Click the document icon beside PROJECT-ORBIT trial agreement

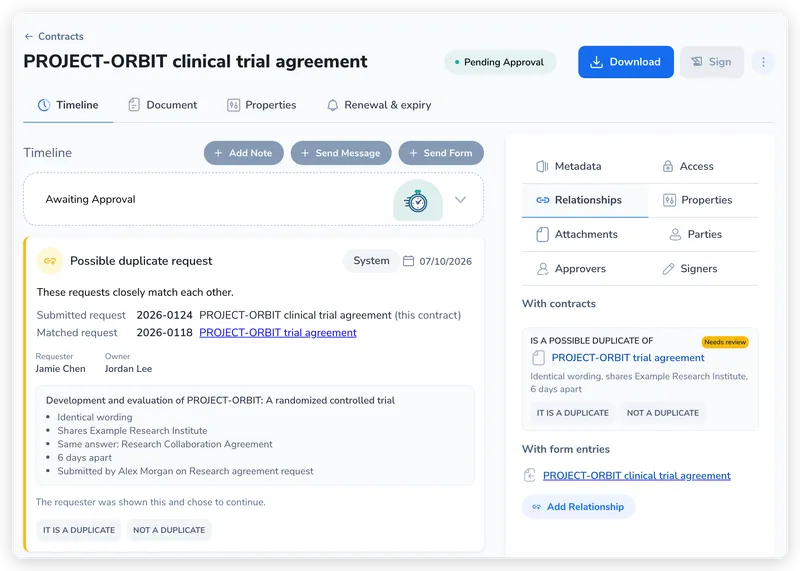[x=538, y=358]
